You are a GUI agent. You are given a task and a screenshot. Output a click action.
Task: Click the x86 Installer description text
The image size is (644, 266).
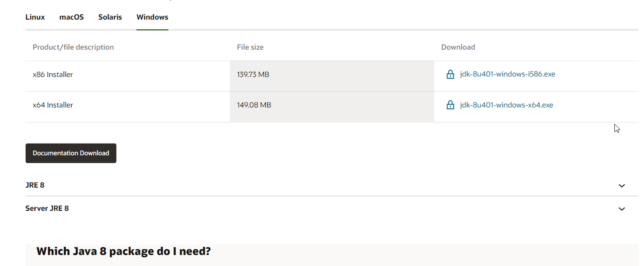[53, 74]
